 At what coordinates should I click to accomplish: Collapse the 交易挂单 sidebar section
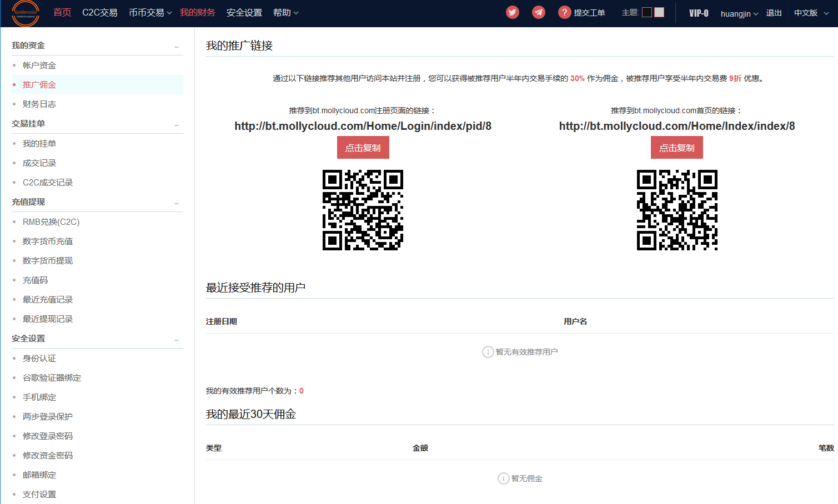177,125
